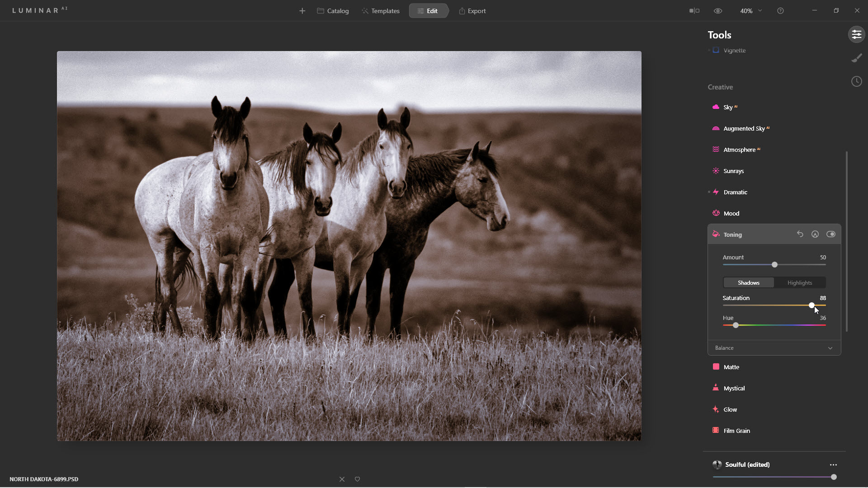This screenshot has height=488, width=868.
Task: Open the Toning mask icon
Action: [x=815, y=234]
